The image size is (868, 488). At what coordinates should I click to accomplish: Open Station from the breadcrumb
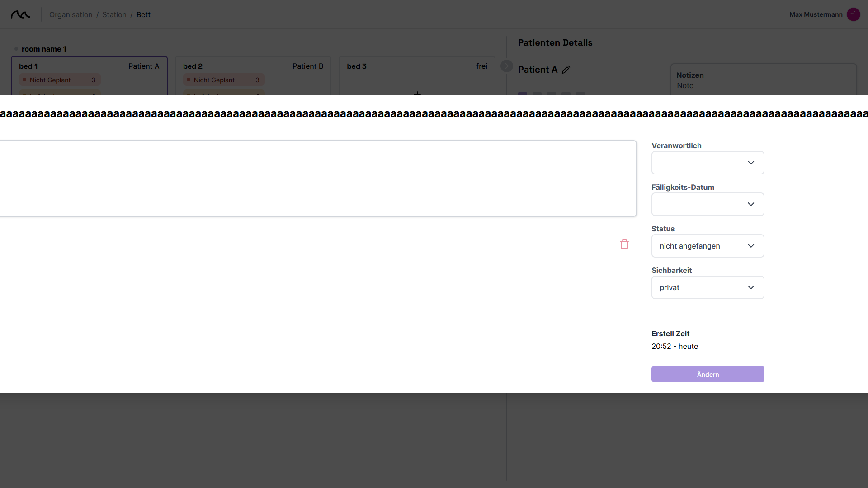click(114, 14)
